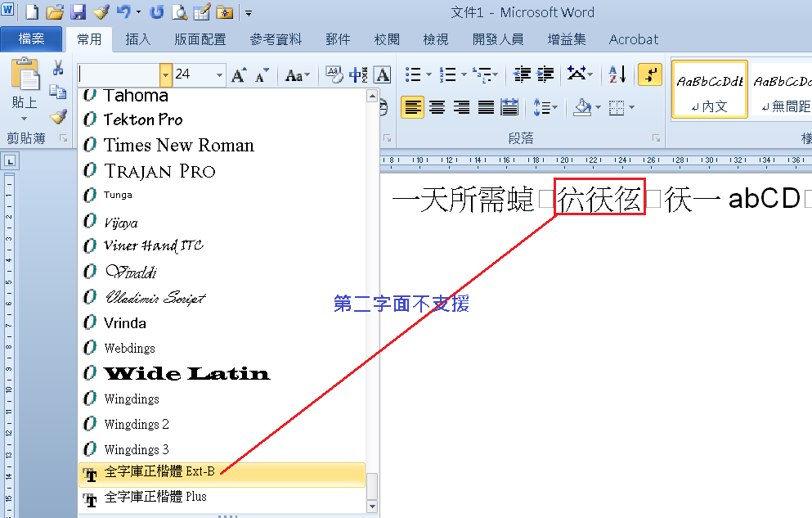
Task: Toggle Align Right paragraph button
Action: (x=461, y=107)
